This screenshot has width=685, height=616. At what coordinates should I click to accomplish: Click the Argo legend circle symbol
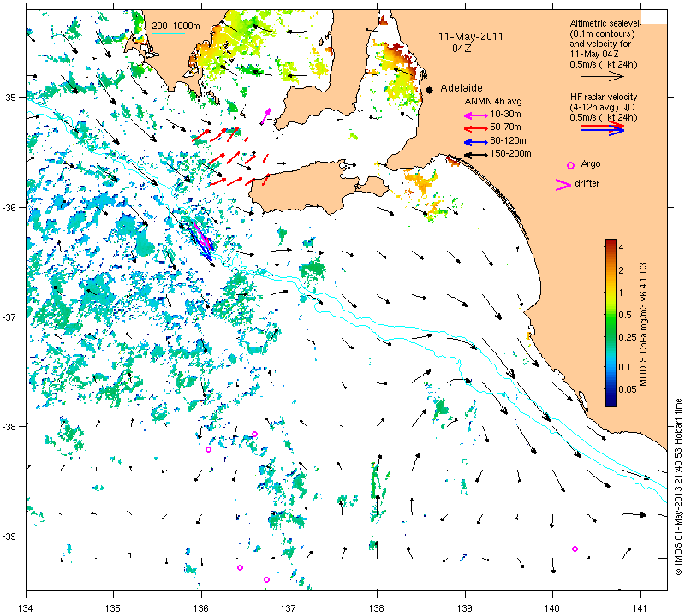tap(570, 165)
